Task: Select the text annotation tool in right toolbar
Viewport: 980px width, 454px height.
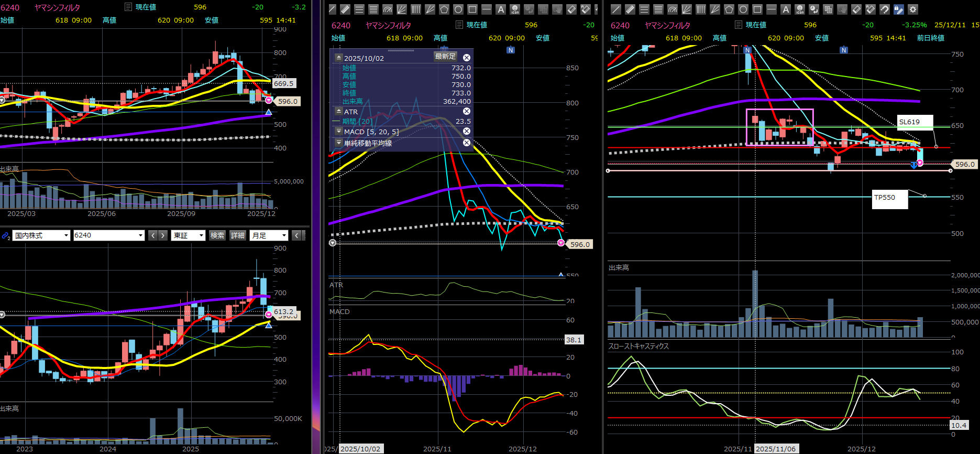Action: coord(785,9)
